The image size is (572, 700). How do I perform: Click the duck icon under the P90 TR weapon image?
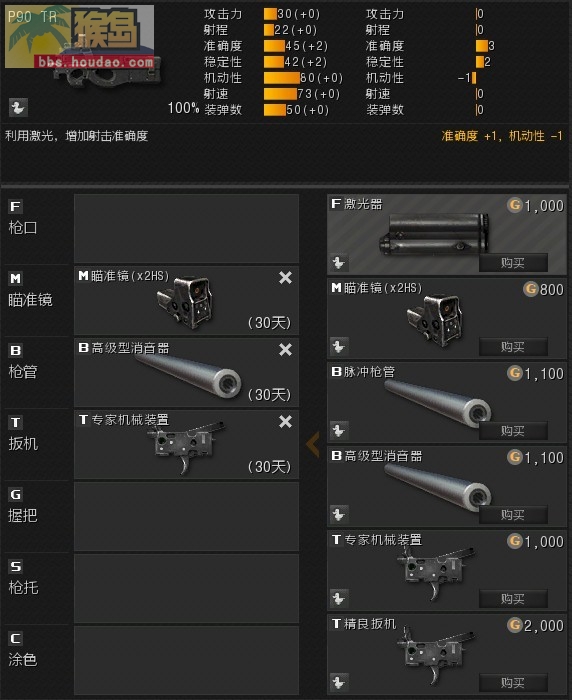coord(18,108)
